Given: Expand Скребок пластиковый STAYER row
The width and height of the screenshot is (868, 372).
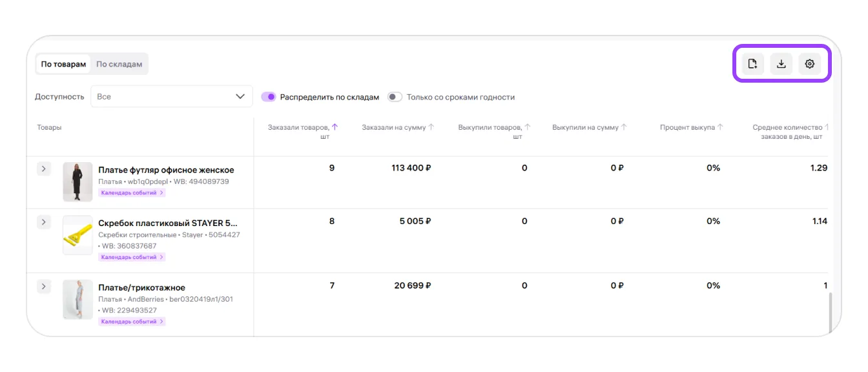Looking at the screenshot, I should point(43,222).
